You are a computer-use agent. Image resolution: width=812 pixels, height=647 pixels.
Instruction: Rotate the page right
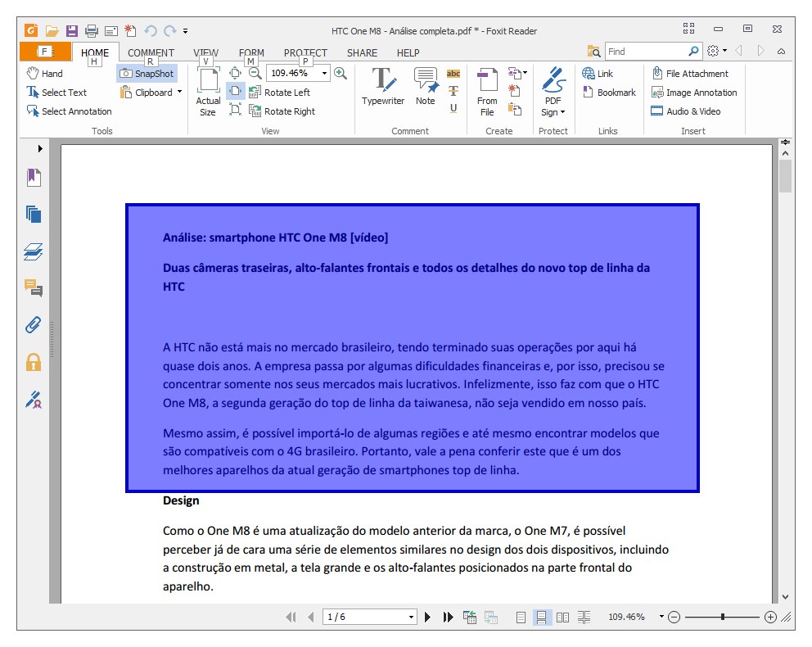[282, 111]
